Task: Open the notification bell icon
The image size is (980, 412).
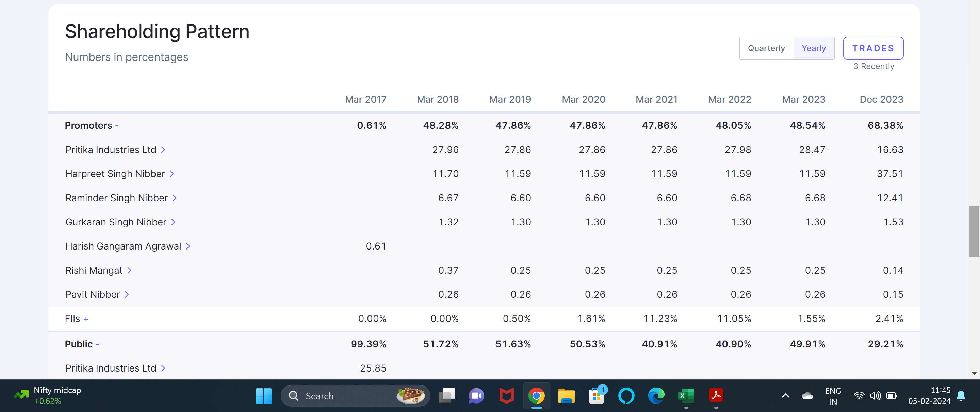Action: (961, 396)
